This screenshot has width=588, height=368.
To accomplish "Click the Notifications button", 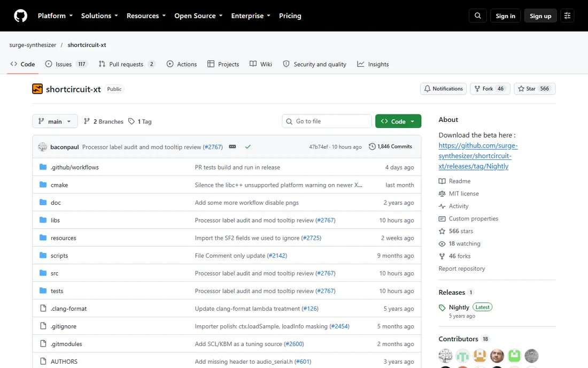I will click(x=444, y=89).
